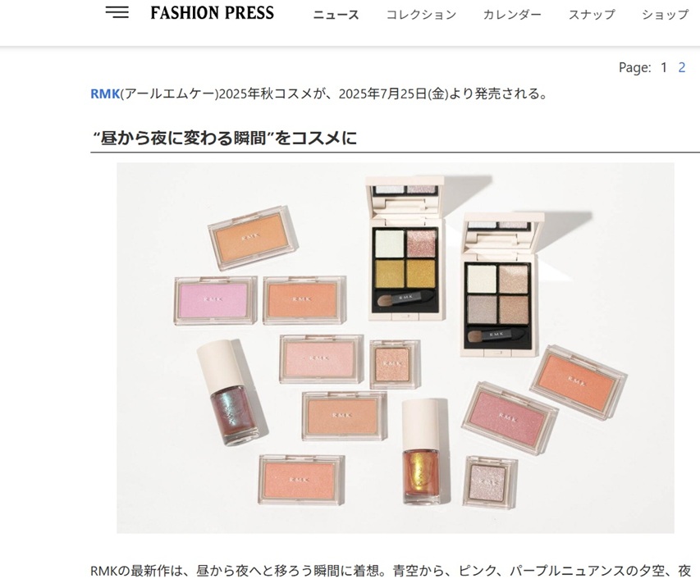The width and height of the screenshot is (700, 588).
Task: Click the gold orange nail polish bottle
Action: [x=420, y=452]
